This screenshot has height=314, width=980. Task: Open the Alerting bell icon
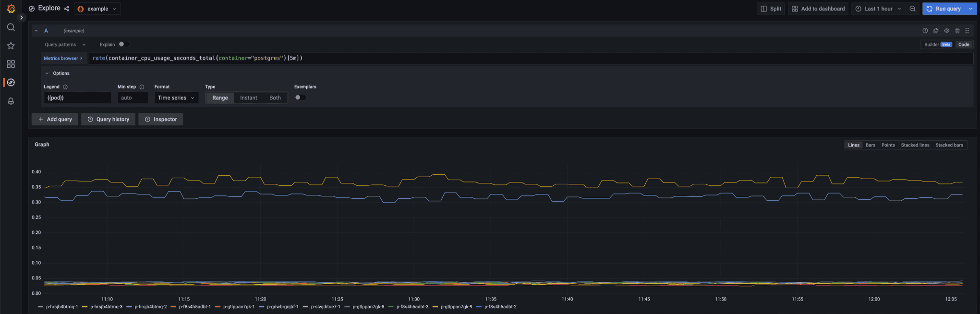point(11,101)
